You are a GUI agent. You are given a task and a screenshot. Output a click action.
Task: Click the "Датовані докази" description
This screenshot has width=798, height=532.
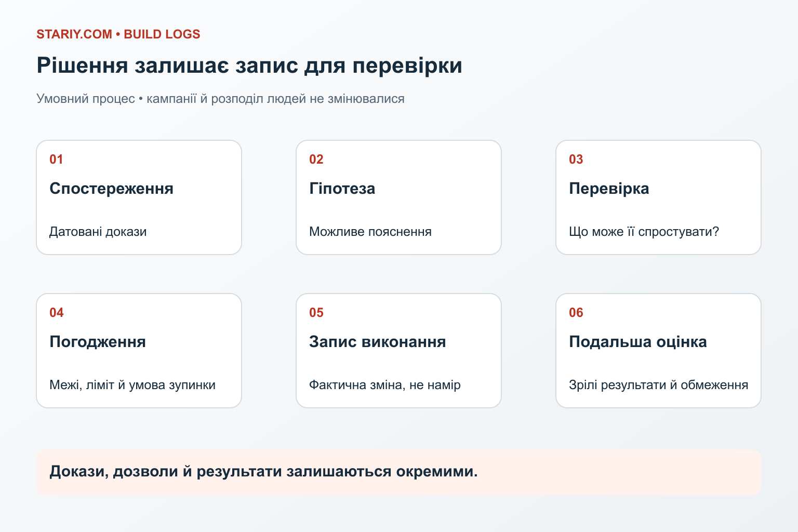[x=98, y=232]
